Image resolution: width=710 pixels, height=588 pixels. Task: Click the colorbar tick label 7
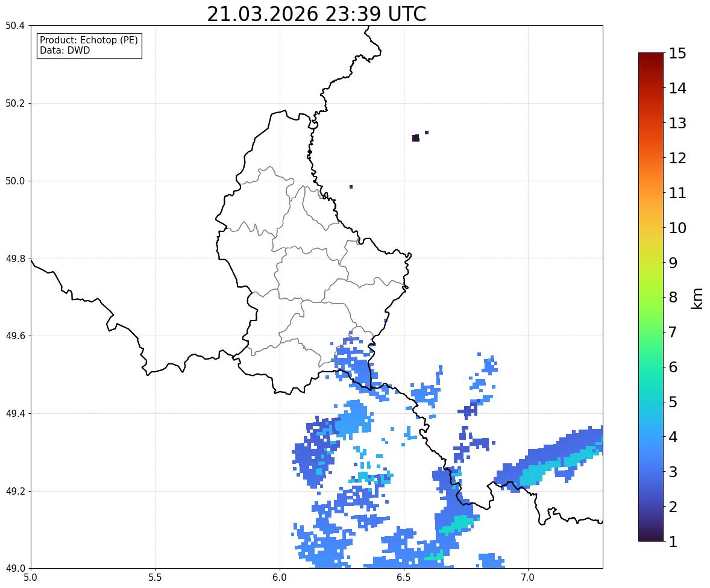pos(673,332)
